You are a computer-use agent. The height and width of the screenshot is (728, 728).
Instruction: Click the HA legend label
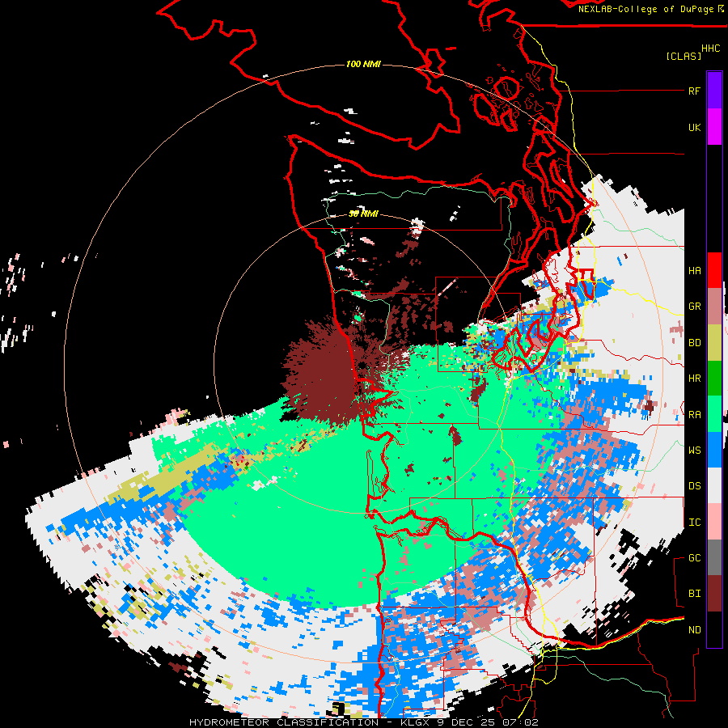(694, 271)
